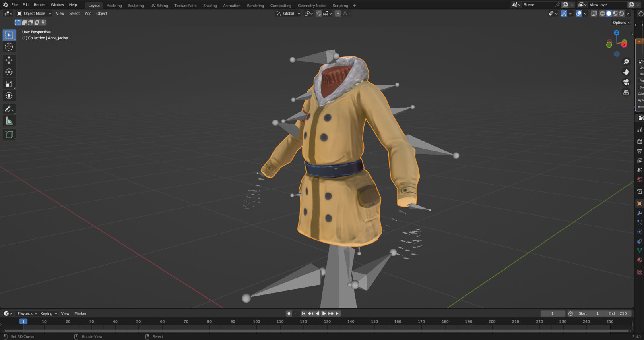Select the Transform tool
The height and width of the screenshot is (340, 644).
(9, 95)
